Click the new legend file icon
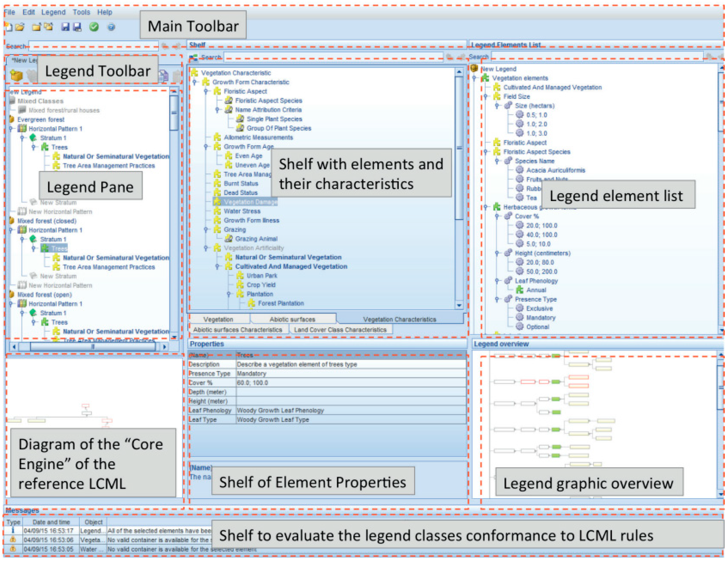The height and width of the screenshot is (561, 728). click(9, 27)
